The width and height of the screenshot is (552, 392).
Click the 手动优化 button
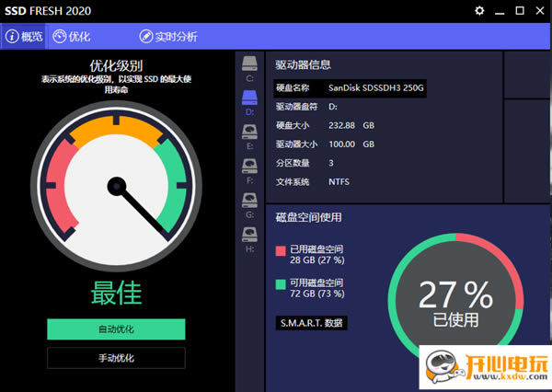pos(116,358)
